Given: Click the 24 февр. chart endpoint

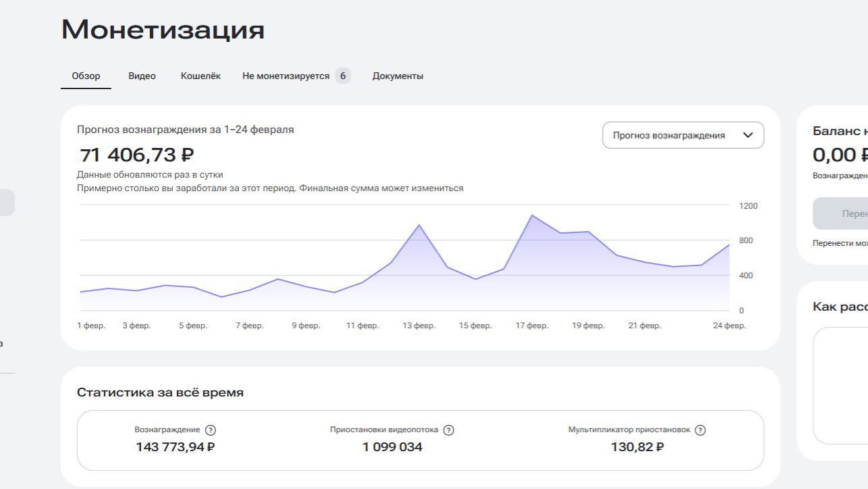Looking at the screenshot, I should [x=729, y=245].
